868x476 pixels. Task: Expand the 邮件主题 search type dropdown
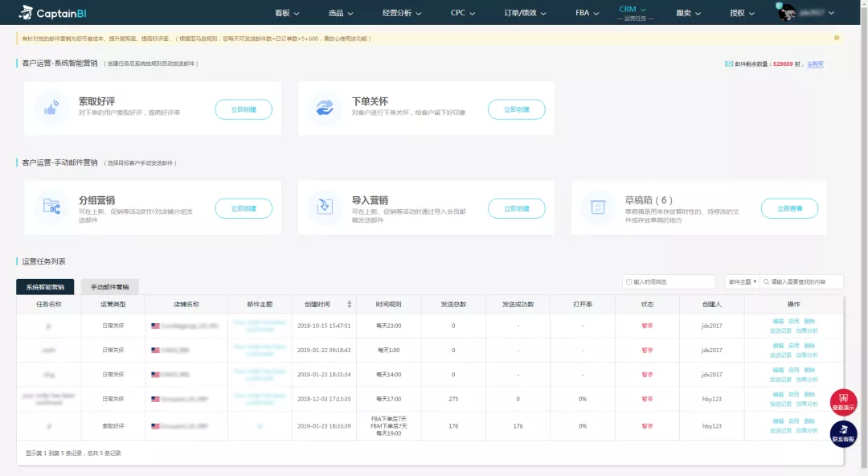tap(742, 281)
